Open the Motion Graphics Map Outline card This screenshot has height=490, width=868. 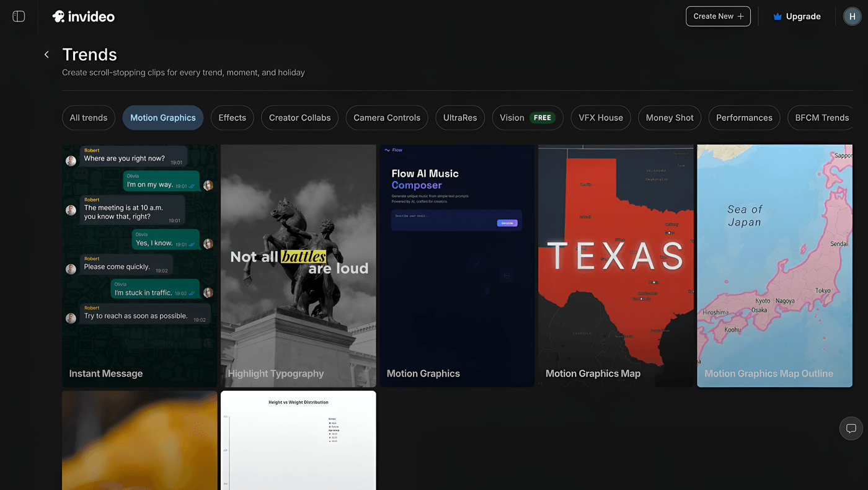[774, 265]
